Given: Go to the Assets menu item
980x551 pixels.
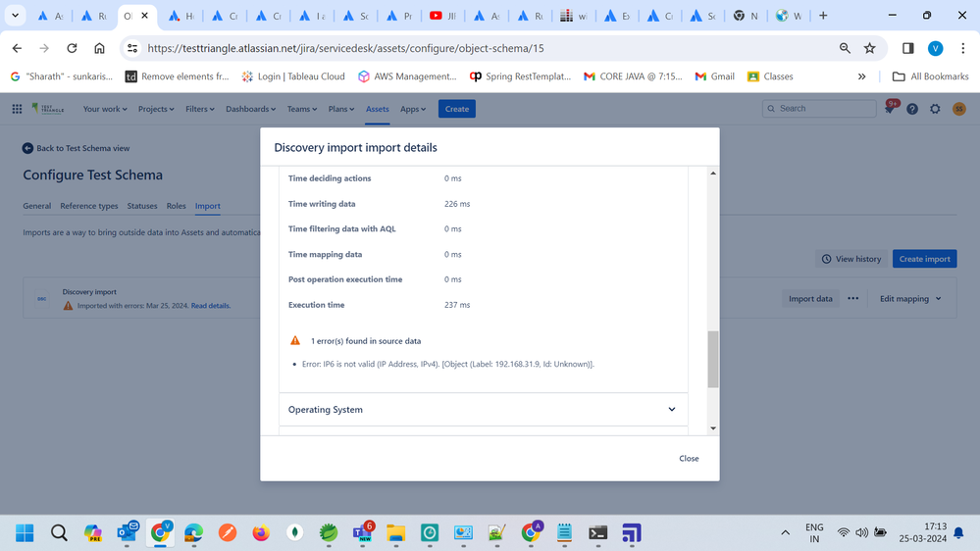Looking at the screenshot, I should pyautogui.click(x=378, y=109).
